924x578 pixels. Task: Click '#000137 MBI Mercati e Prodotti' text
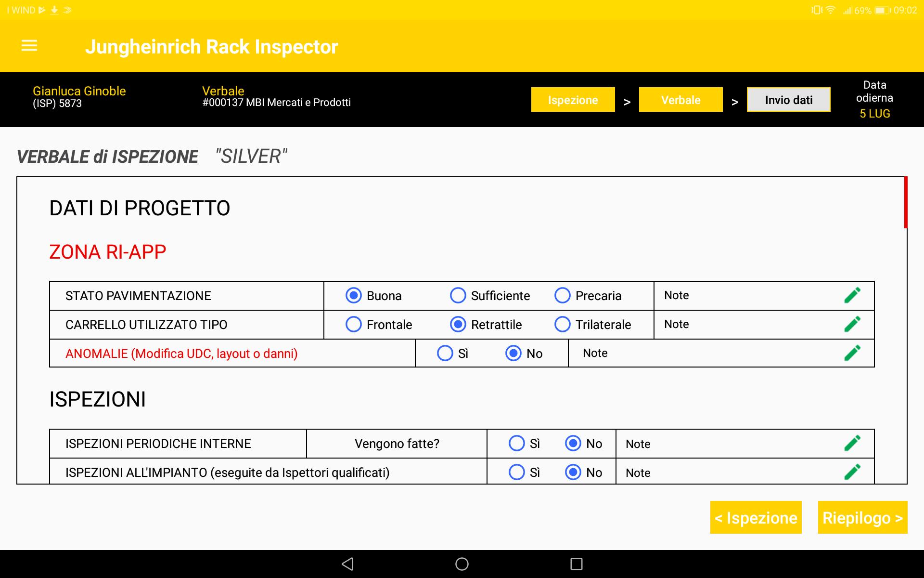(277, 103)
